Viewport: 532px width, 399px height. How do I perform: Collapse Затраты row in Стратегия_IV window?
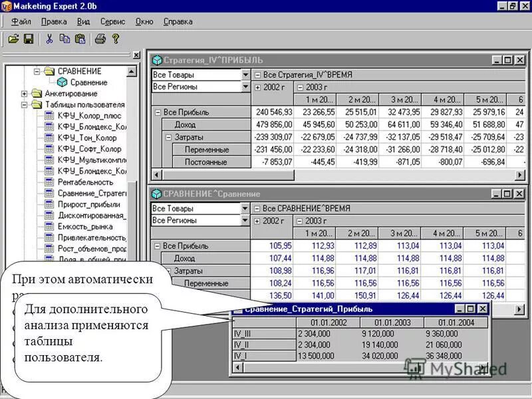click(x=169, y=138)
